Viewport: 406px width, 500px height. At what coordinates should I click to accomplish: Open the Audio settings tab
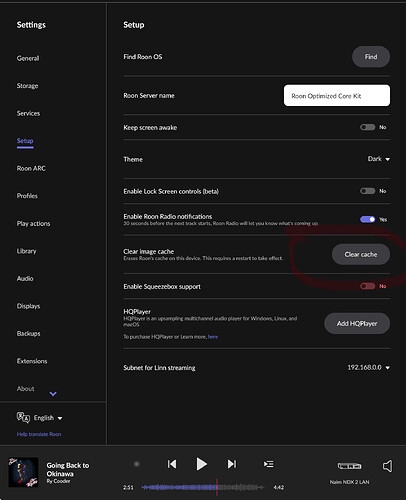25,278
